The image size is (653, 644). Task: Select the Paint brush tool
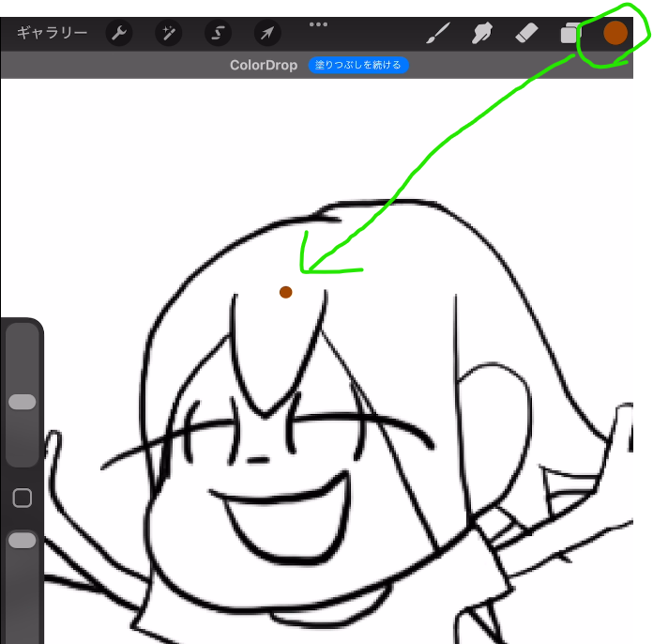[x=437, y=34]
